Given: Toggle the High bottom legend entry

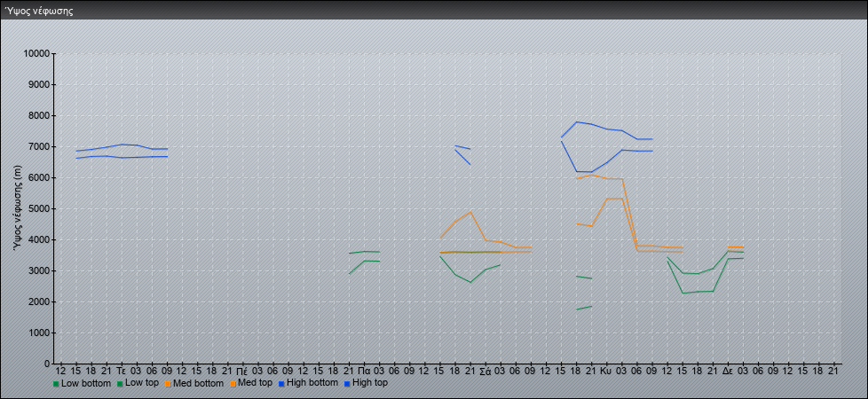Looking at the screenshot, I should (x=308, y=383).
